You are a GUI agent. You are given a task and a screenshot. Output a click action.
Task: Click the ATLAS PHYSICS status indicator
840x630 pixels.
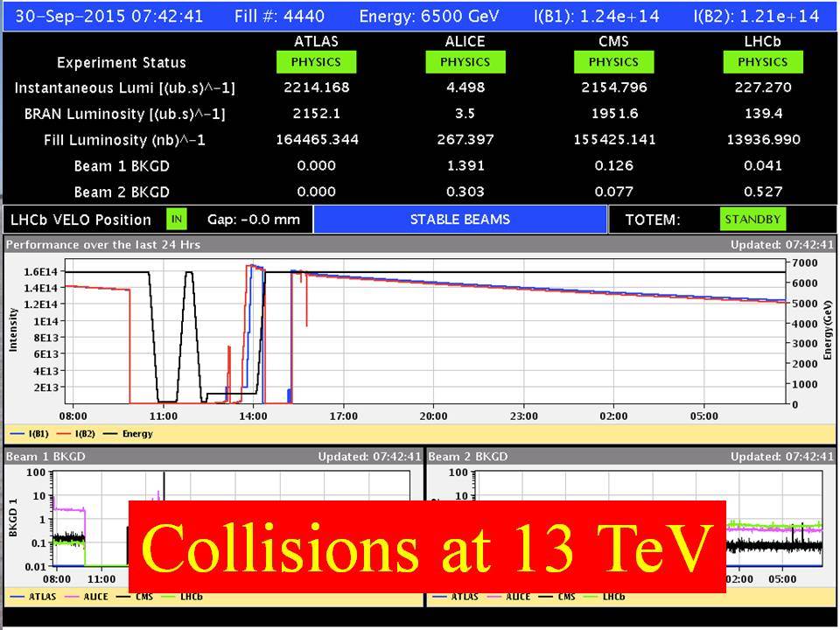(x=316, y=62)
